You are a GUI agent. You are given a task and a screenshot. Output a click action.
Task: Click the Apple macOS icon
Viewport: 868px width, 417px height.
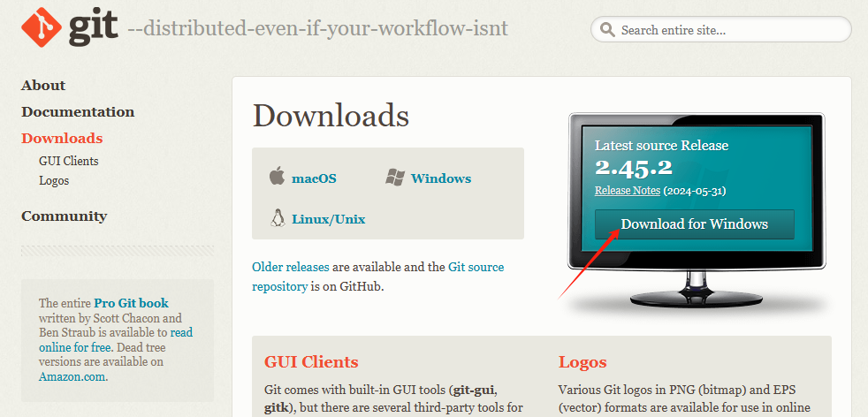pyautogui.click(x=277, y=177)
